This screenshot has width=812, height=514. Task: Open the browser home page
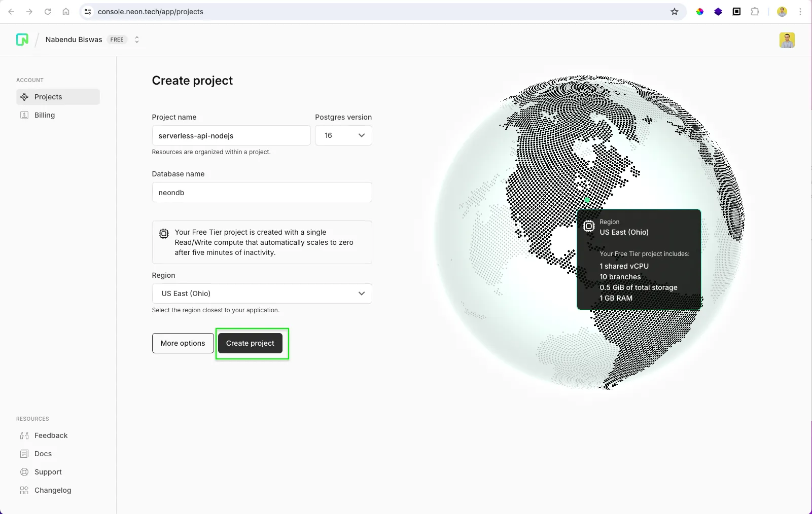tap(66, 12)
